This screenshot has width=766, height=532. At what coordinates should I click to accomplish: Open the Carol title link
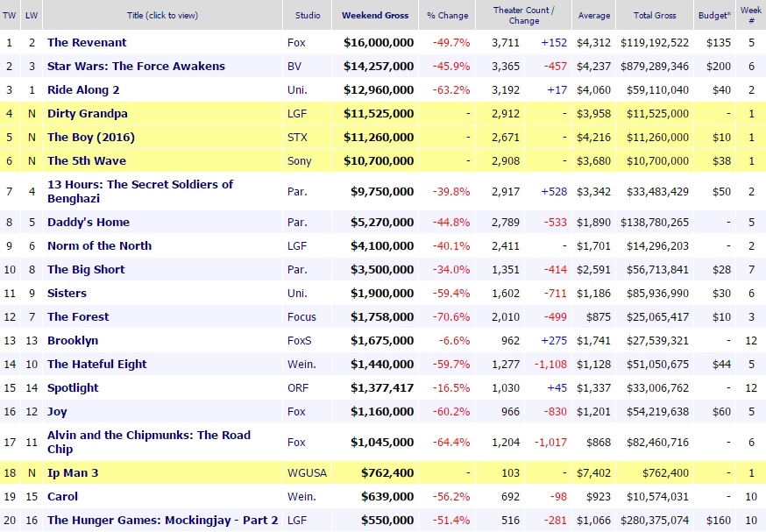(x=62, y=497)
